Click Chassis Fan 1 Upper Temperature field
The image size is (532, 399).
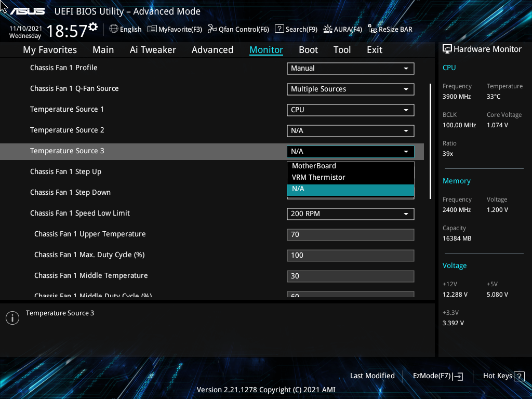(x=351, y=234)
